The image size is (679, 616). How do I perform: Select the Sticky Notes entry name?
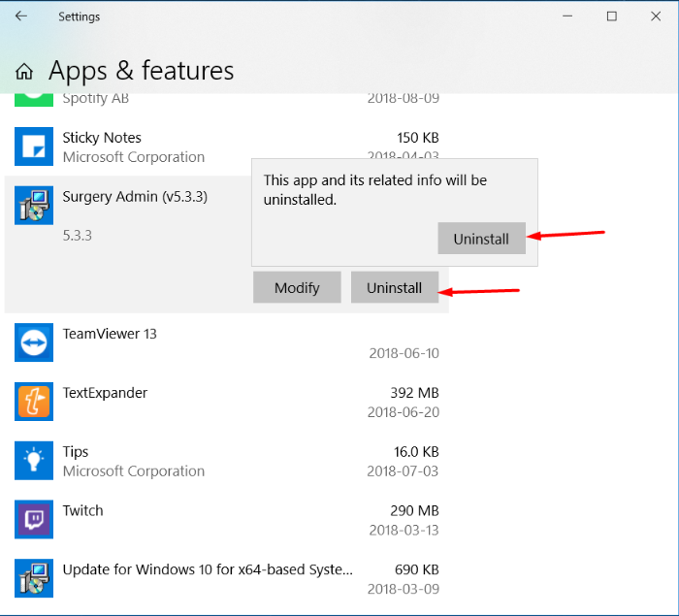coord(102,138)
